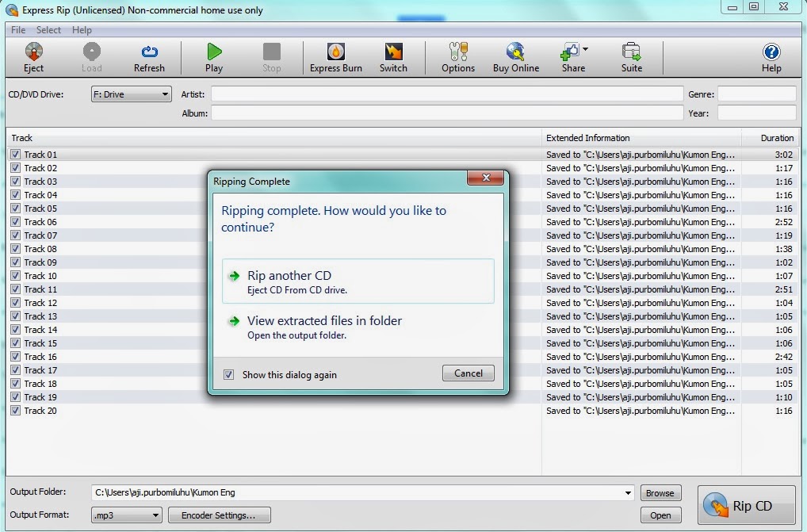The width and height of the screenshot is (807, 532).
Task: Refresh the track list
Action: [149, 58]
